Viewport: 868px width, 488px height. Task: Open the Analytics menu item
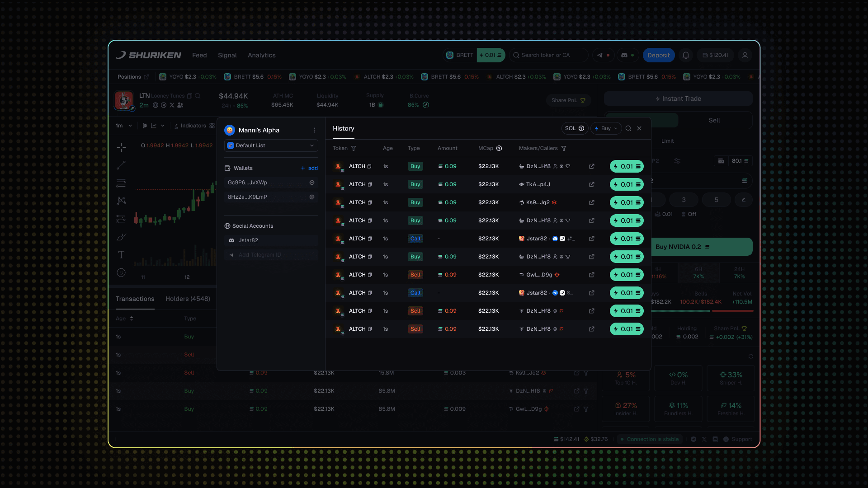[x=261, y=55]
